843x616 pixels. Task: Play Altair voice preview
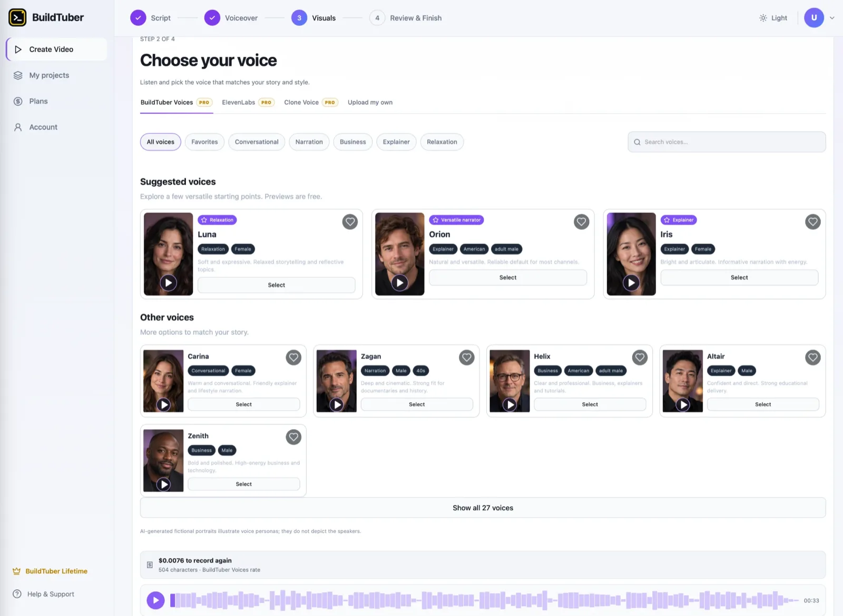tap(683, 404)
